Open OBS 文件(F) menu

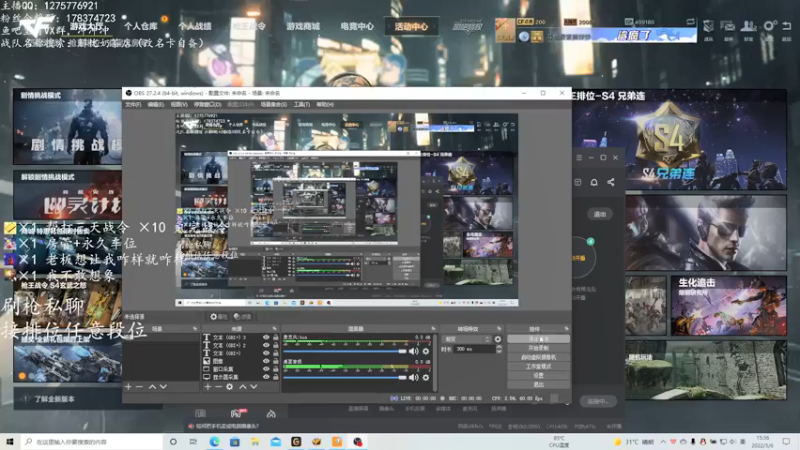coord(133,105)
